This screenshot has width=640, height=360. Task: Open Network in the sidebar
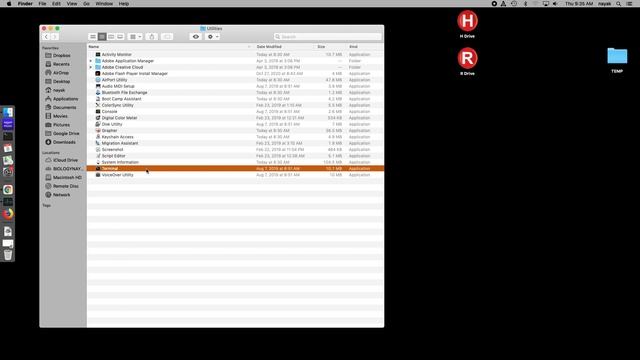(x=58, y=195)
